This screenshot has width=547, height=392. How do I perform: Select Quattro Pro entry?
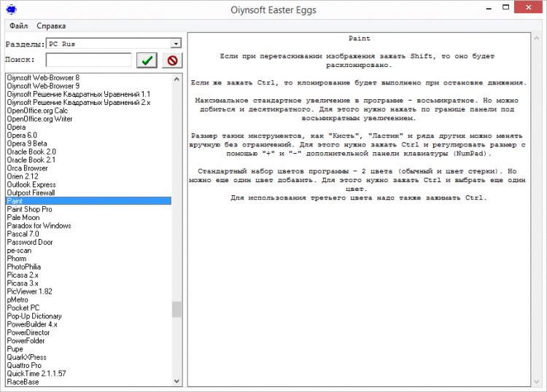coord(89,366)
